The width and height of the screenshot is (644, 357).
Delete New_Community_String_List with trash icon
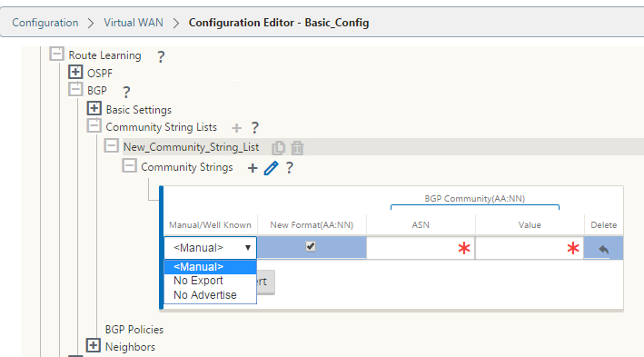pos(297,148)
